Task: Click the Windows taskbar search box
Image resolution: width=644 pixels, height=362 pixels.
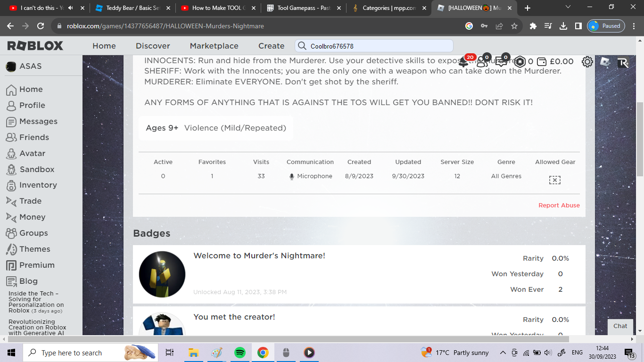Action: tap(90, 353)
